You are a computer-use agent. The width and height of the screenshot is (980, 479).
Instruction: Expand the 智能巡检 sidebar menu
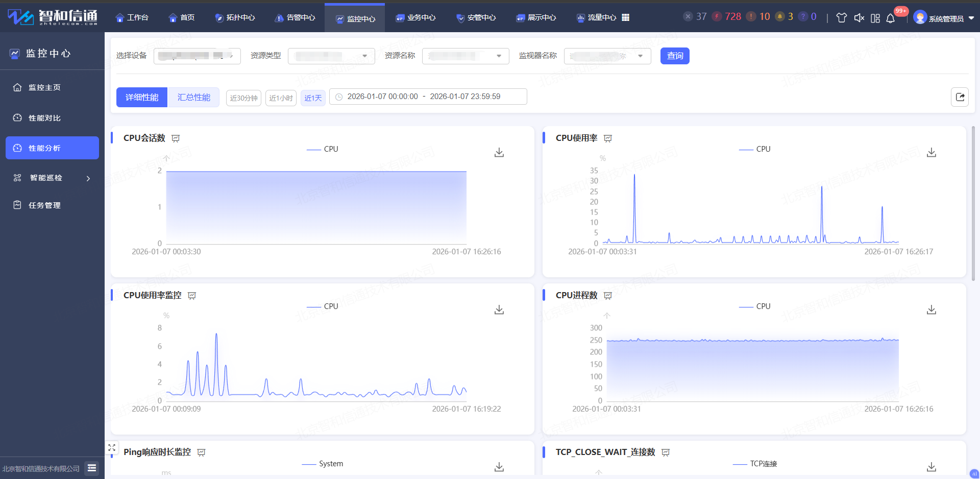coord(52,178)
